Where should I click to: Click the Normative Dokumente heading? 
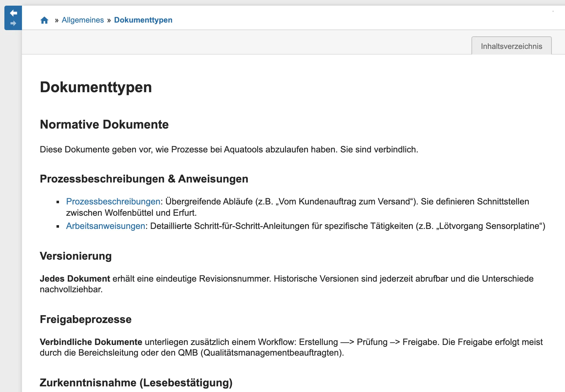[104, 124]
